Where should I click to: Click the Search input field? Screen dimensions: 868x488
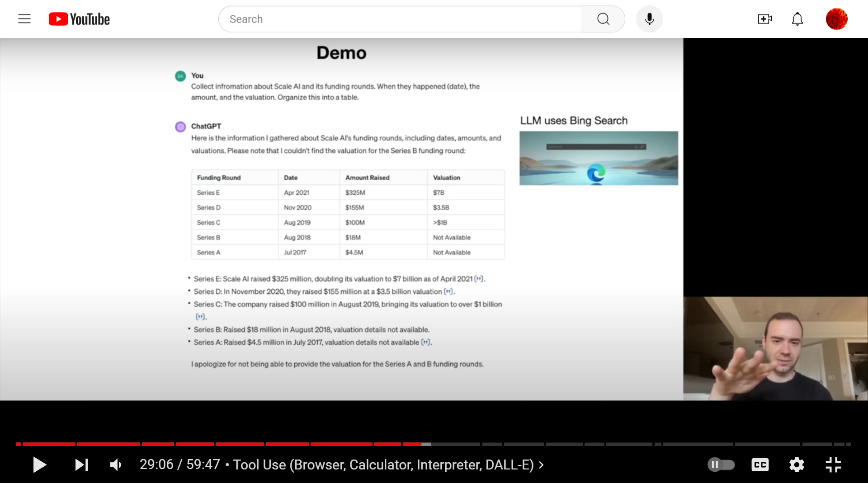tap(400, 19)
